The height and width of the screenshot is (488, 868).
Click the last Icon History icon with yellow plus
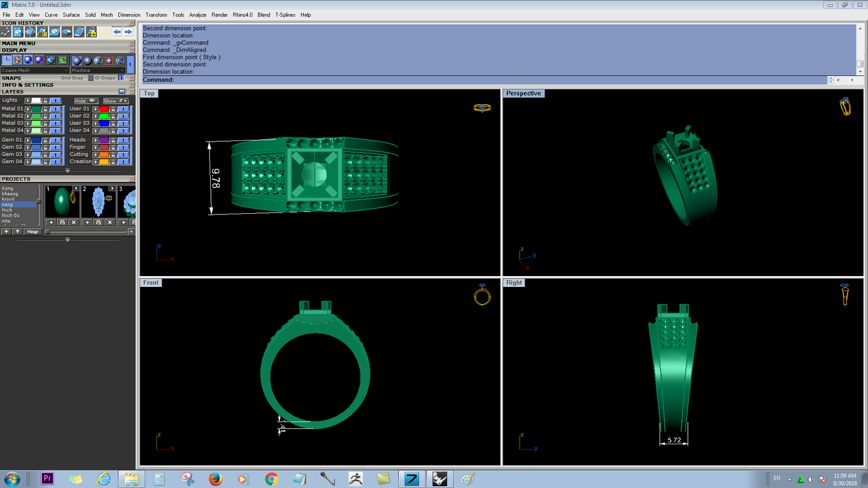pyautogui.click(x=91, y=32)
